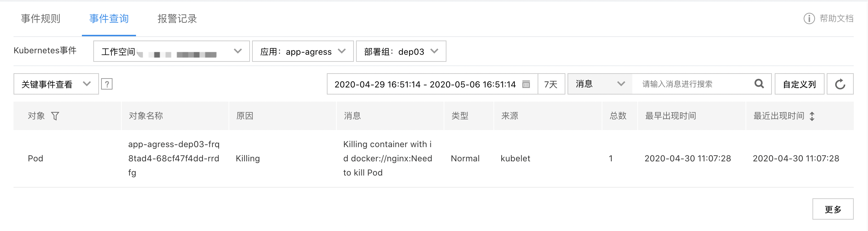Open the 帮助文档 link
This screenshot has height=231, width=868.
pyautogui.click(x=836, y=18)
